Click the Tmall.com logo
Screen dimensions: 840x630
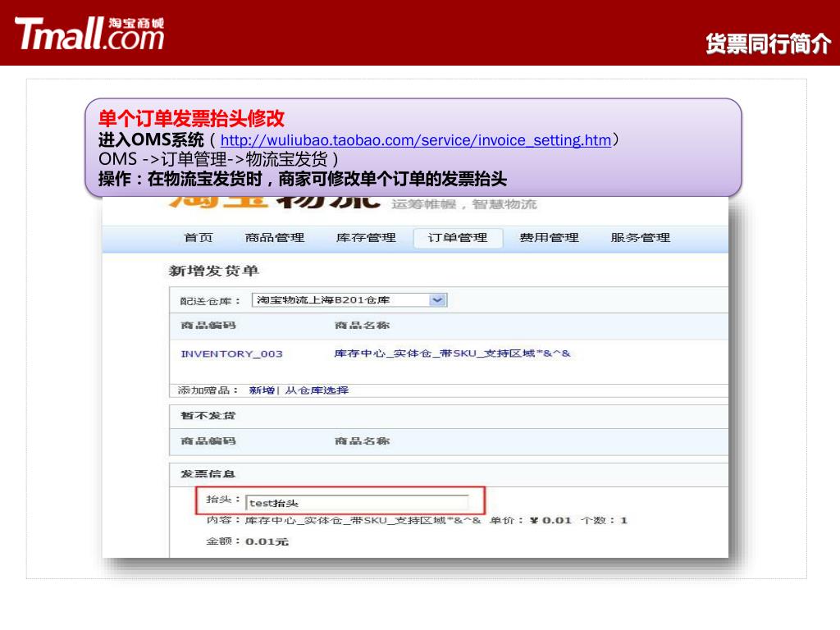[89, 33]
